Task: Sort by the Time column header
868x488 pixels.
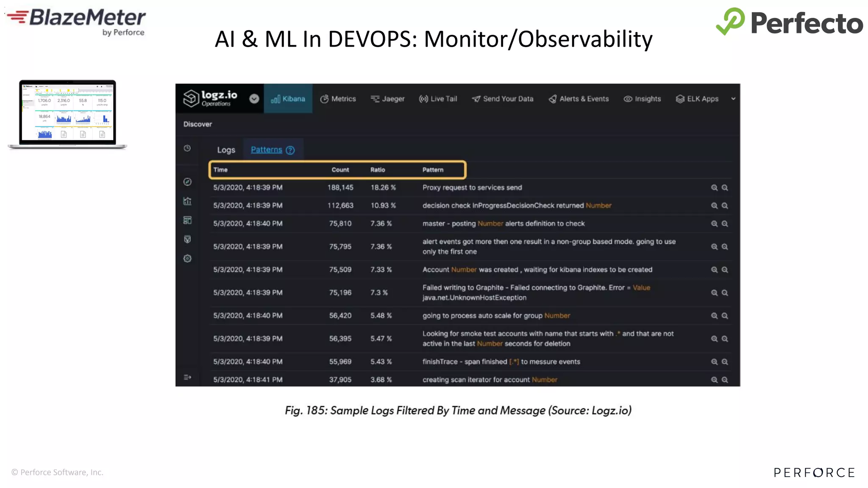Action: (x=220, y=170)
